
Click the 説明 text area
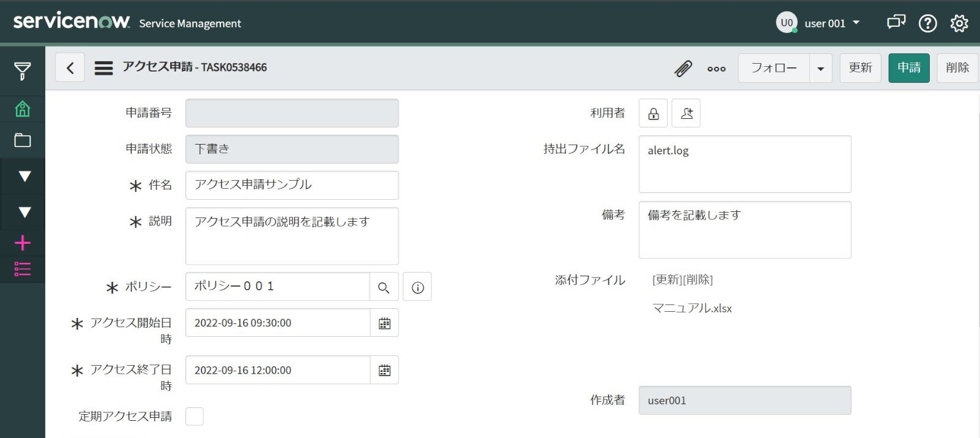click(292, 236)
